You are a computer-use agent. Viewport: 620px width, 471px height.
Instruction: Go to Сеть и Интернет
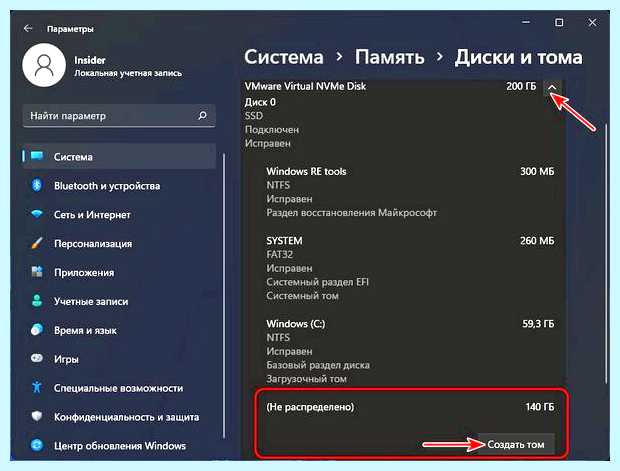coord(119,214)
